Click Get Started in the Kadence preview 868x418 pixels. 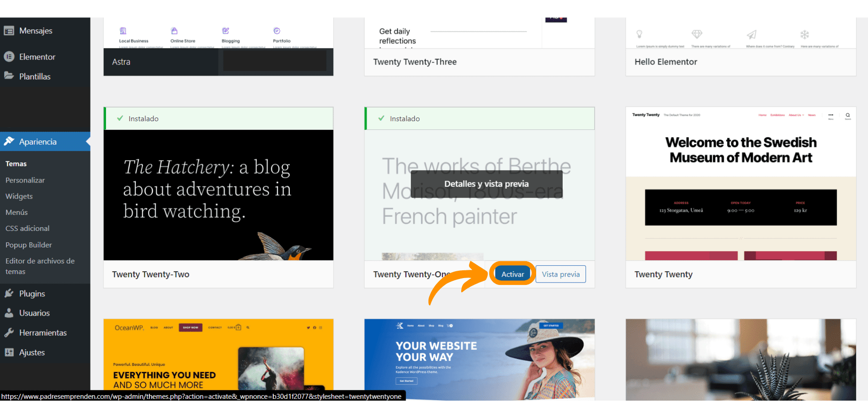pos(406,381)
